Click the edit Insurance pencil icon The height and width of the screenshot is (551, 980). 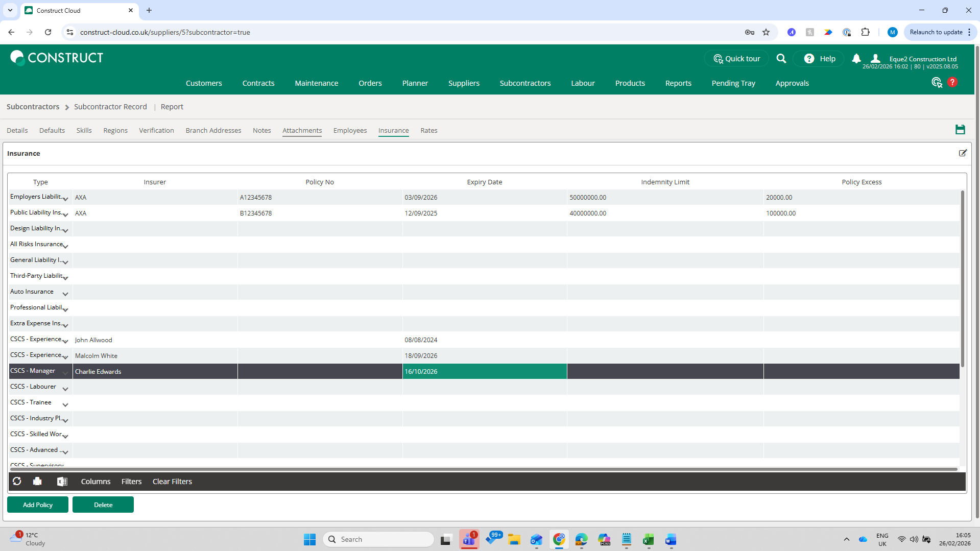(963, 153)
